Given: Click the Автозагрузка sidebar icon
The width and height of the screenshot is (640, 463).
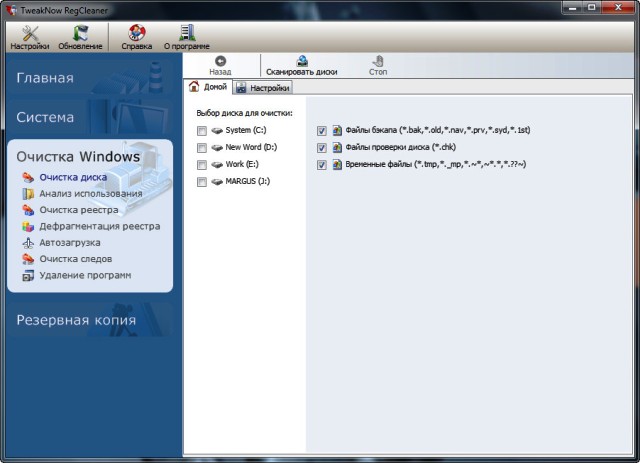Looking at the screenshot, I should [28, 243].
